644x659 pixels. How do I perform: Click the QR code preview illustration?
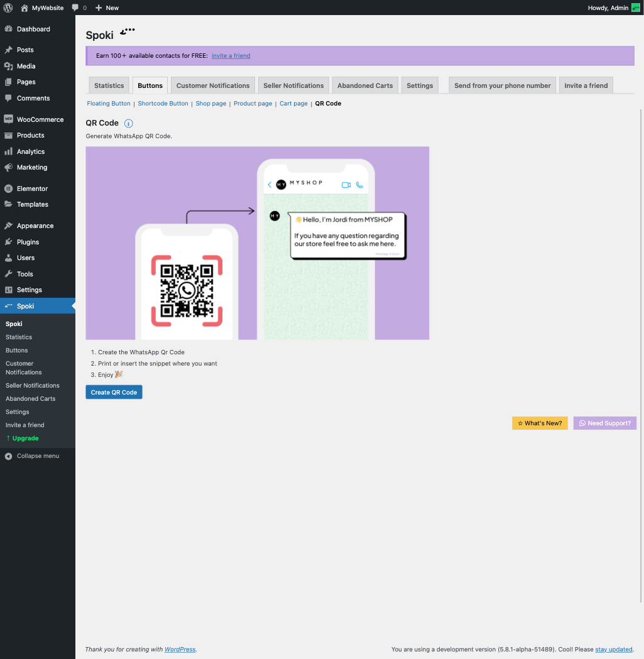coord(257,243)
